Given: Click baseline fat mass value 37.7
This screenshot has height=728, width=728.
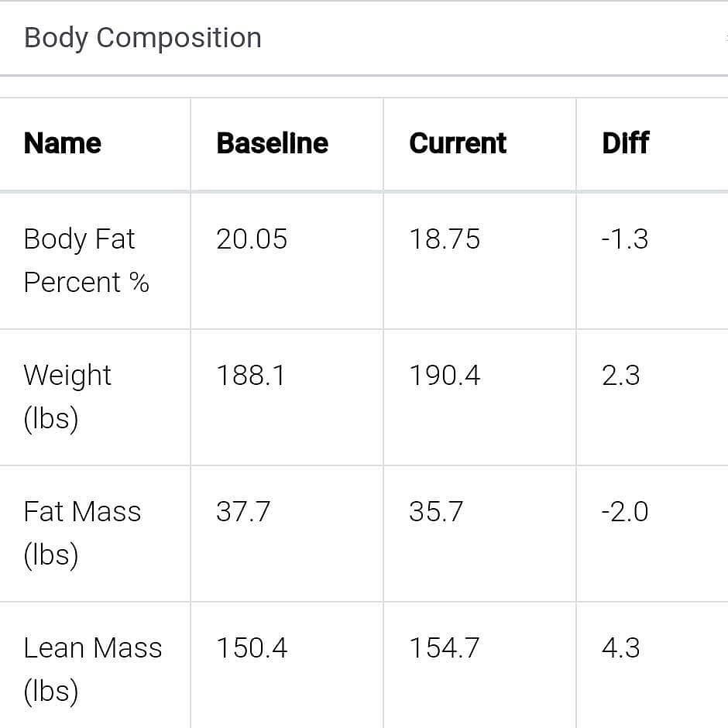Looking at the screenshot, I should tap(243, 512).
